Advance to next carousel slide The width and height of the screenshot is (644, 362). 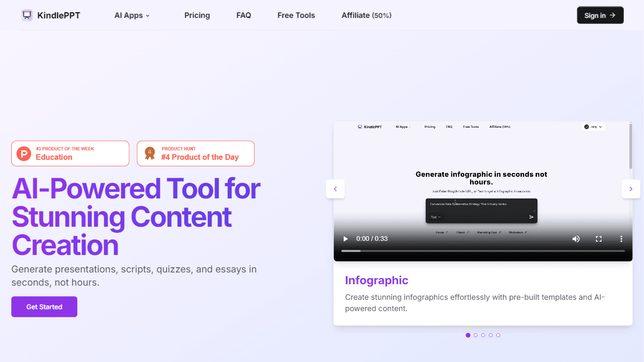(x=631, y=189)
